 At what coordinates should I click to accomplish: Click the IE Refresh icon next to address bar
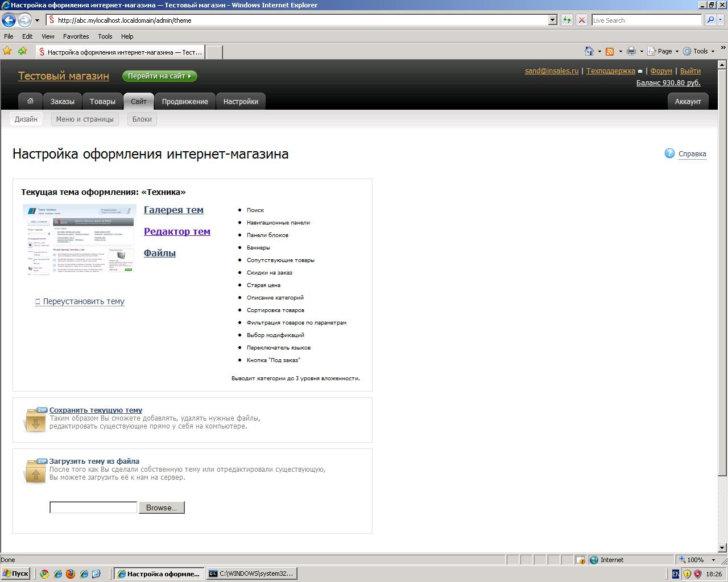coord(567,20)
